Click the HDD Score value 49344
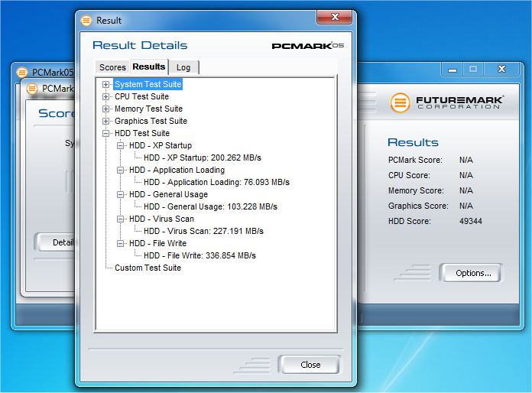 coord(471,221)
